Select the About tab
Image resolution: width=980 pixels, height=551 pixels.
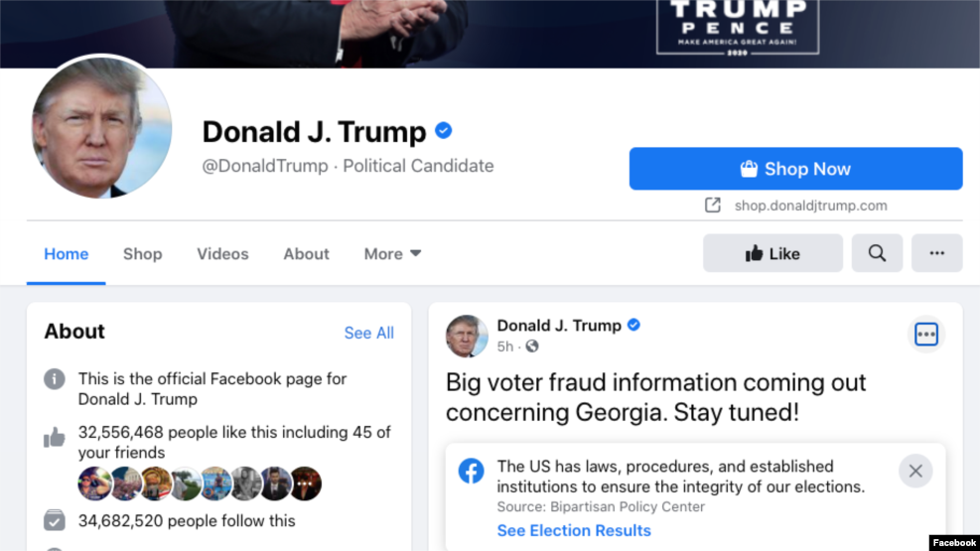[306, 253]
